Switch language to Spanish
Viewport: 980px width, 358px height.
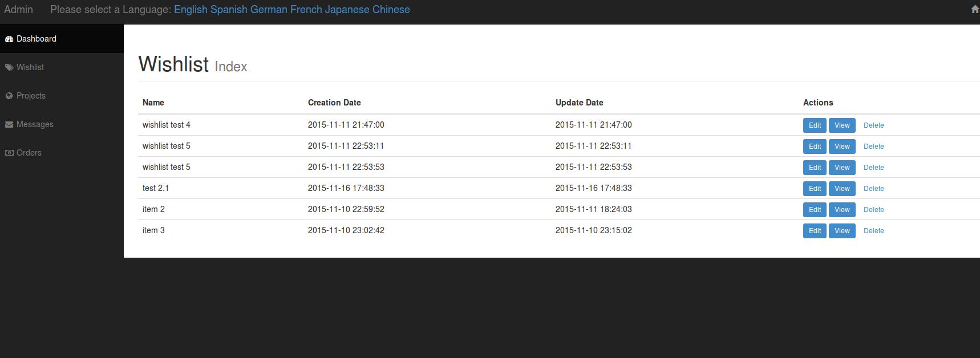pyautogui.click(x=229, y=10)
